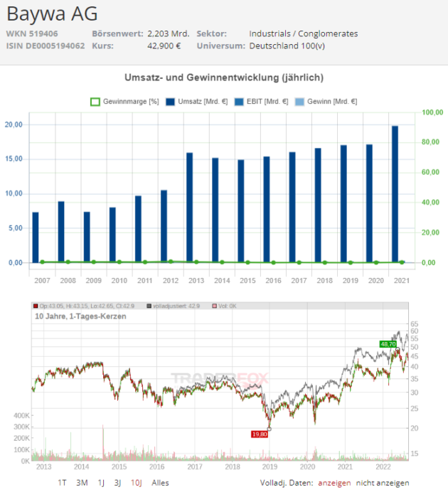Click the Börsenwert value '2,203 Mrd.'
Screen dimensions: 448x497
point(169,33)
